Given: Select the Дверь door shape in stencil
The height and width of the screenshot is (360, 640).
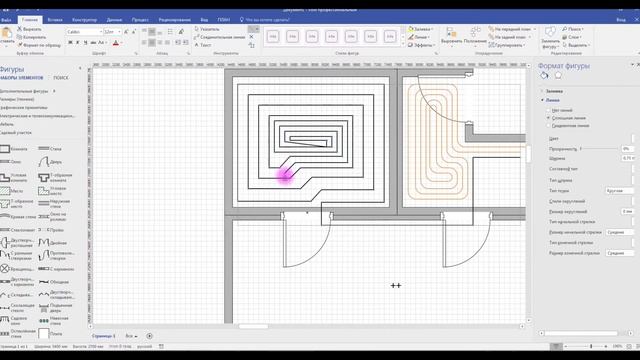Looking at the screenshot, I should point(50,162).
